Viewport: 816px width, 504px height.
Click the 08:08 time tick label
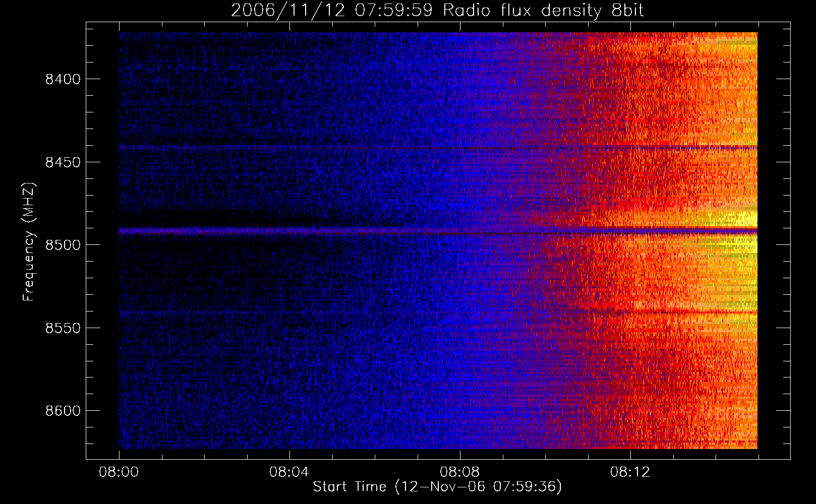[460, 472]
